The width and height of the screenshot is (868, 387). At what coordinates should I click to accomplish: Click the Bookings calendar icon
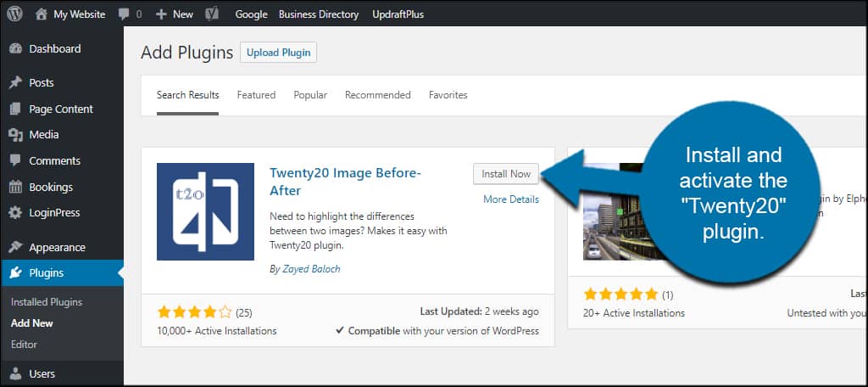tap(14, 188)
